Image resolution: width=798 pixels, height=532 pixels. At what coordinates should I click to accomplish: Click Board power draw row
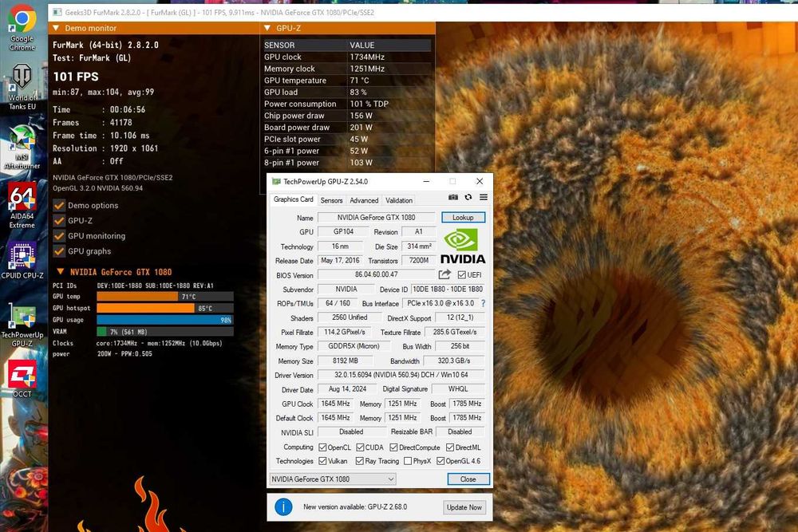347,127
